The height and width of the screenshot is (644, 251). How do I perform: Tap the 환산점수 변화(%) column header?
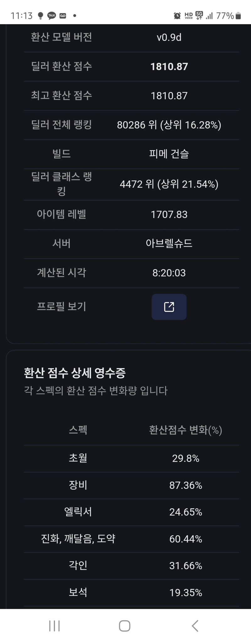coord(185,430)
